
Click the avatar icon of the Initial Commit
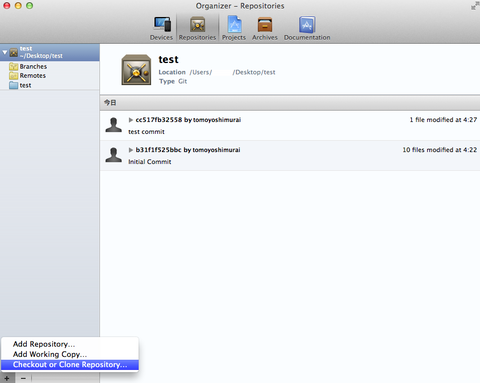(114, 155)
